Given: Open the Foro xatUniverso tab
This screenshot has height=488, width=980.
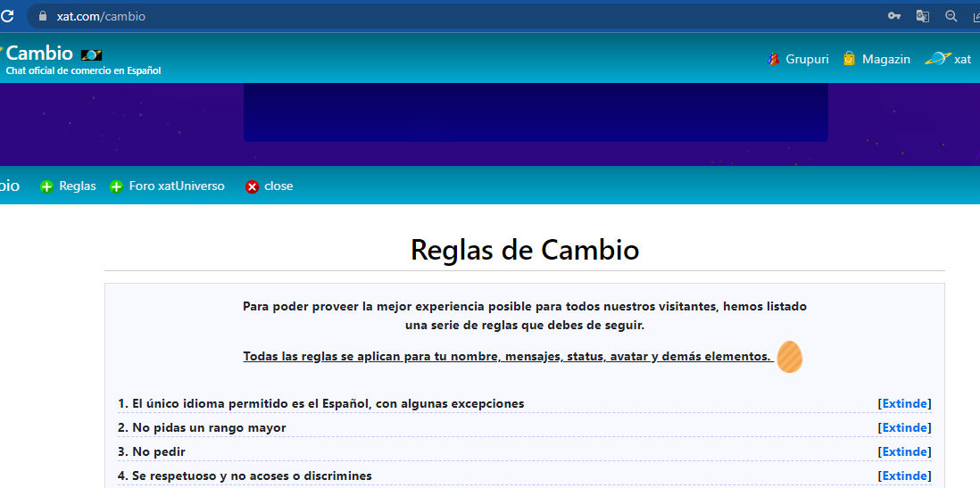Looking at the screenshot, I should [177, 186].
